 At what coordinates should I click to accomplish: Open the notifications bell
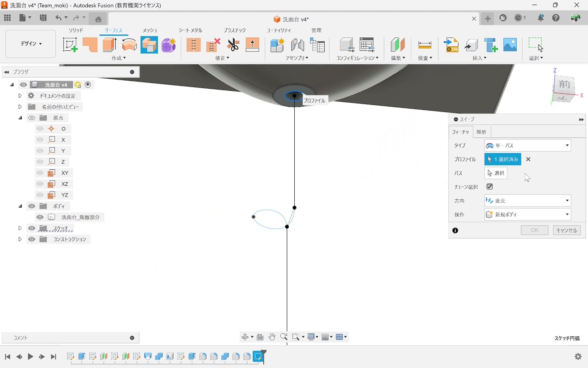541,18
